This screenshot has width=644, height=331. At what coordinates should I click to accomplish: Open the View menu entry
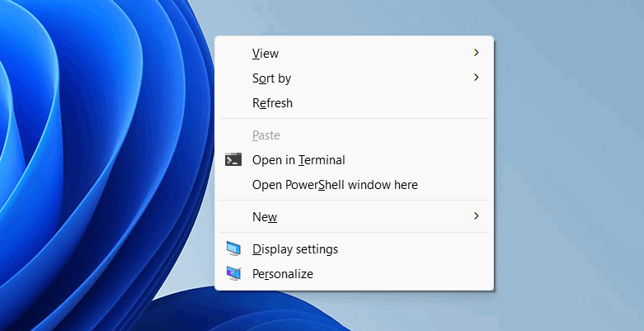pos(354,53)
